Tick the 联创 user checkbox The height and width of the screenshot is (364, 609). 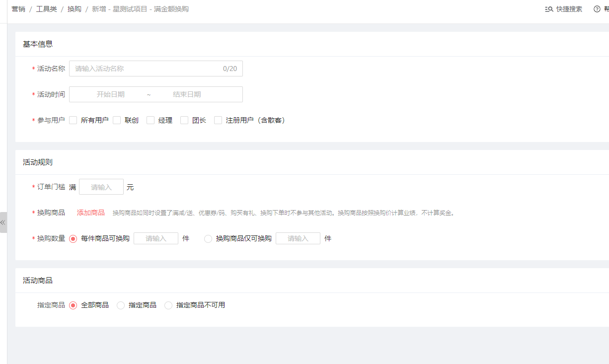[117, 120]
